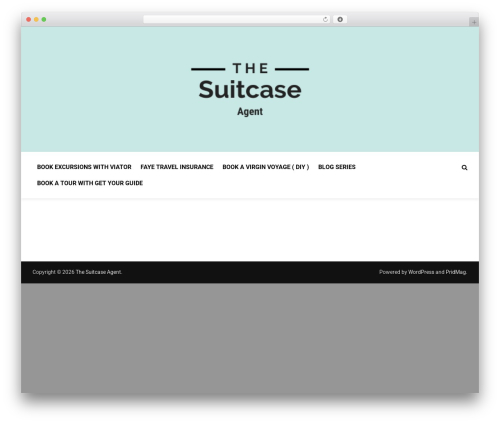Maximize window with green button
Image resolution: width=500 pixels, height=423 pixels.
click(44, 20)
